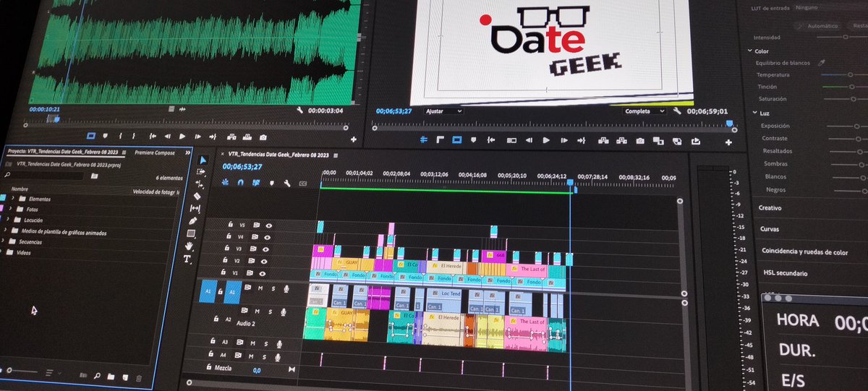Solo the Audio 2 track

coord(270,312)
